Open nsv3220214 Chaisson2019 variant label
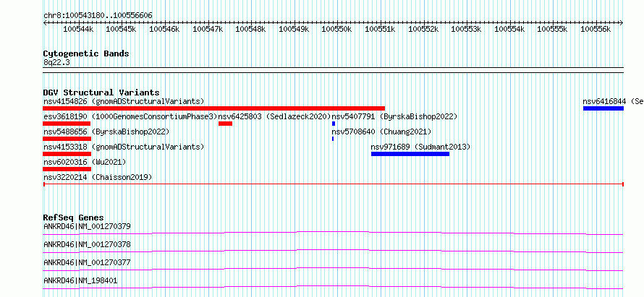The height and width of the screenshot is (297, 644). [x=98, y=177]
